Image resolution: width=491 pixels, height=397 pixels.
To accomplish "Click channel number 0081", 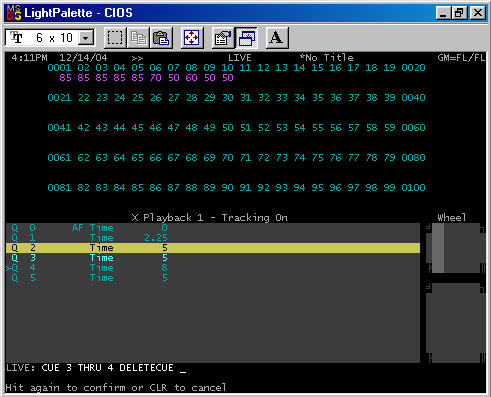I will pyautogui.click(x=59, y=188).
